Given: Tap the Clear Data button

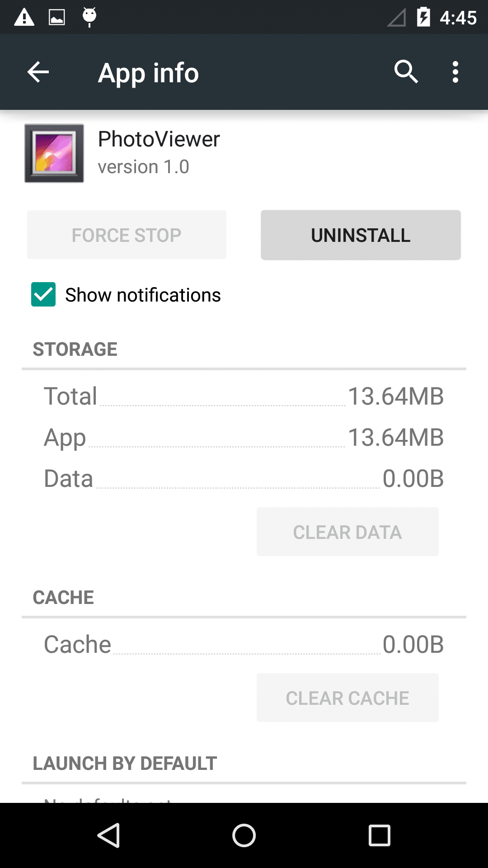Looking at the screenshot, I should tap(347, 532).
